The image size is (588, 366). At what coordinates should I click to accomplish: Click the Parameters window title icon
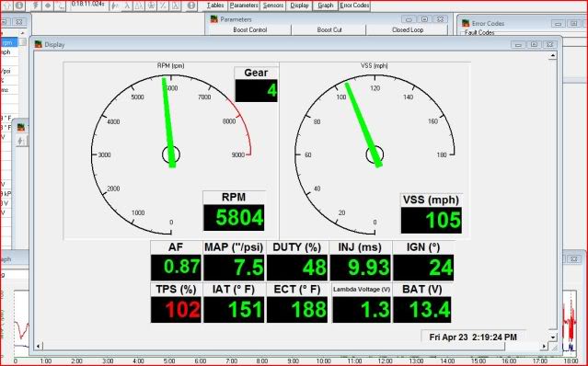point(214,19)
